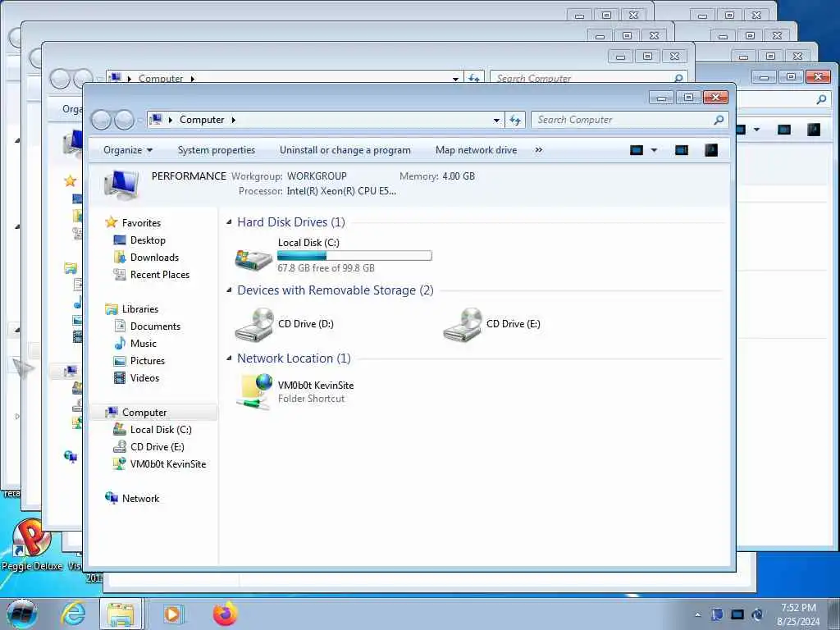Image resolution: width=840 pixels, height=630 pixels.
Task: Collapse the Network Location group
Action: [230, 358]
